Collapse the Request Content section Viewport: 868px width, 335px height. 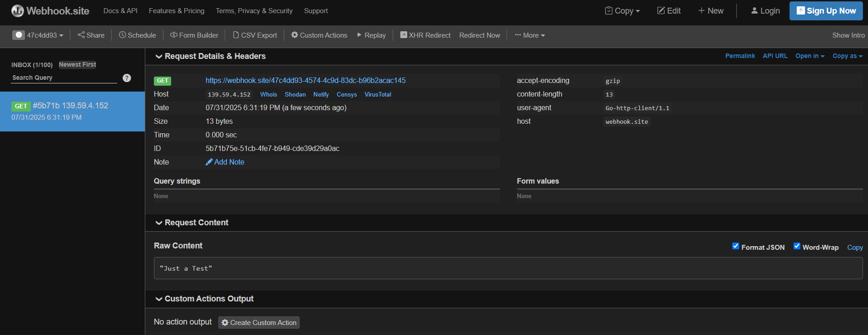192,223
